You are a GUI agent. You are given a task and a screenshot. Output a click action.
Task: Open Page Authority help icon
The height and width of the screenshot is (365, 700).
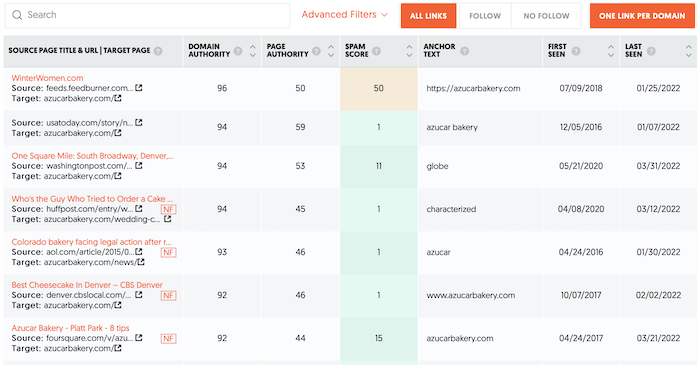(317, 51)
